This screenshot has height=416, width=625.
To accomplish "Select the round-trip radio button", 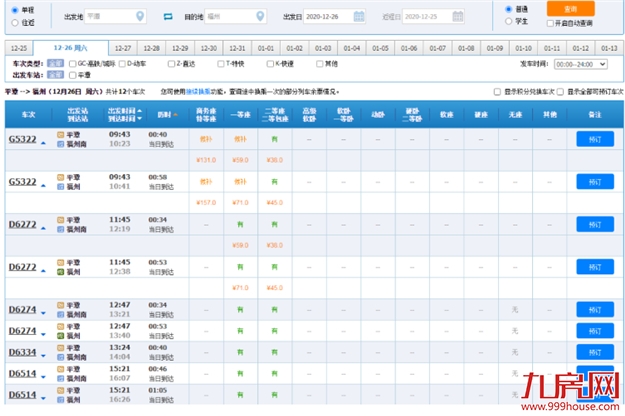I will tap(15, 23).
